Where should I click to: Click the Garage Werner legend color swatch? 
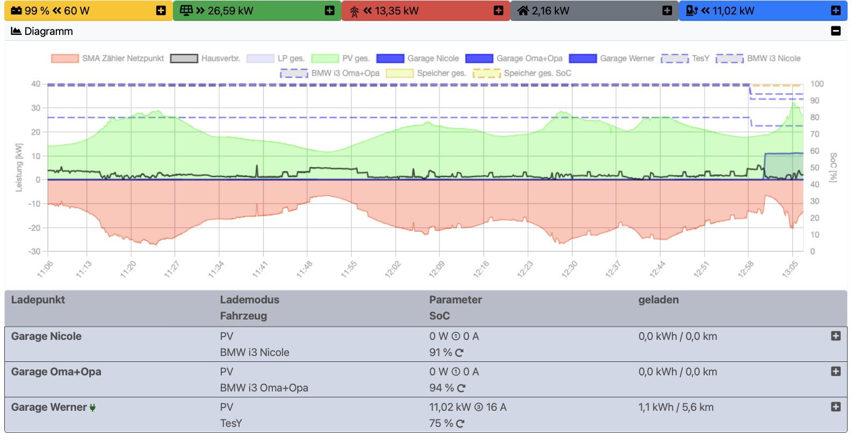tap(582, 59)
